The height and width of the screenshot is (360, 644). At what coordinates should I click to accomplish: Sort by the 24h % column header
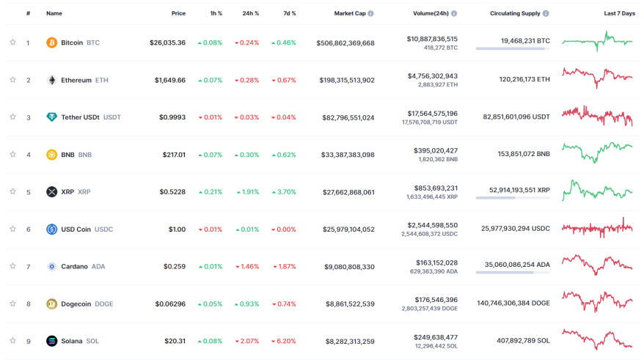[x=251, y=13]
